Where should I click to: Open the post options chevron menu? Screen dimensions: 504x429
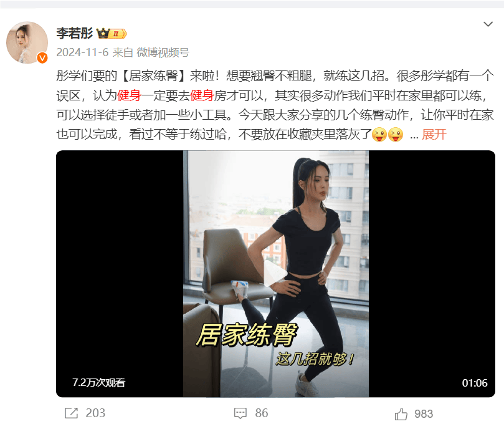[488, 24]
